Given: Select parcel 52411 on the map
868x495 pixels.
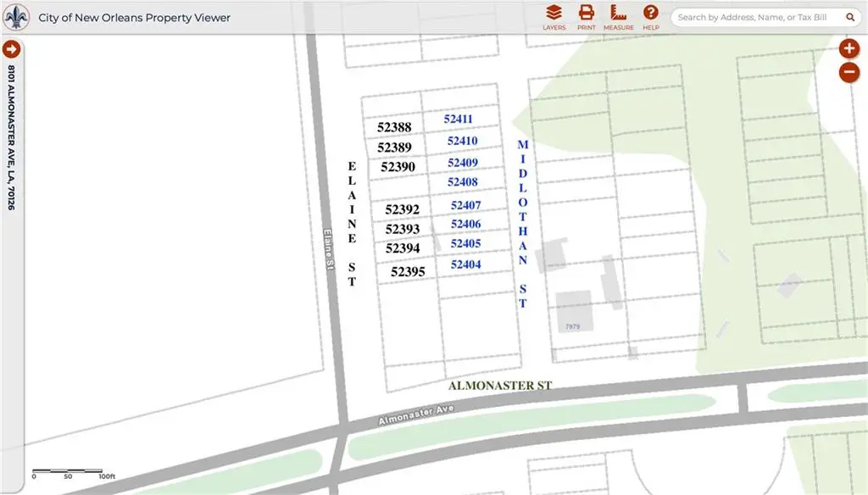Looking at the screenshot, I should pyautogui.click(x=458, y=119).
